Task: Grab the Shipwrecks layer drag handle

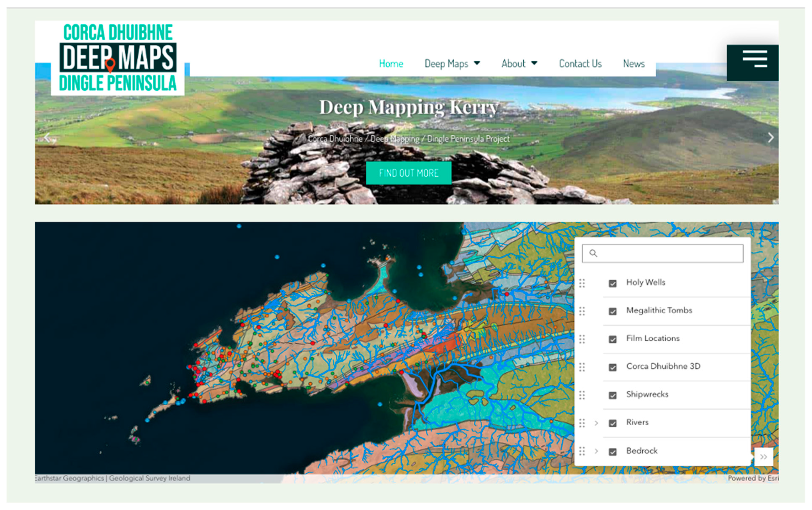Action: 582,395
